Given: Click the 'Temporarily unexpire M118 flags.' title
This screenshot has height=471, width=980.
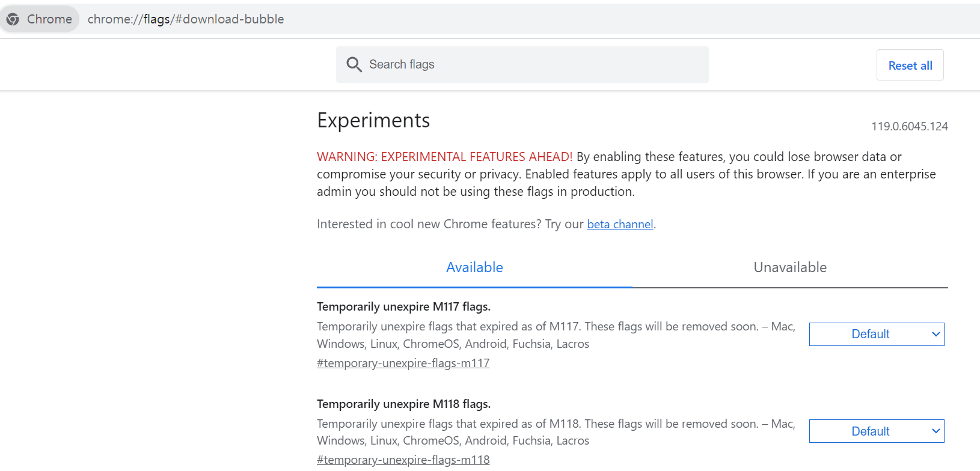Looking at the screenshot, I should coord(403,404).
